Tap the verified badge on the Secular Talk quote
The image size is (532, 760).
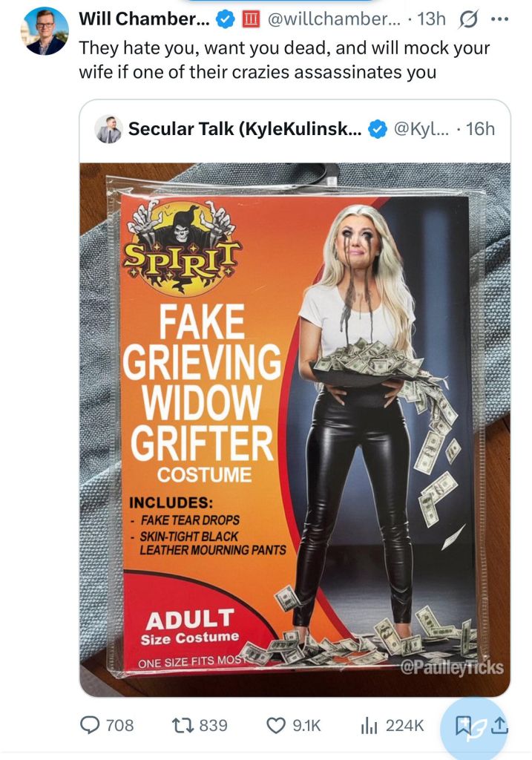[x=378, y=129]
